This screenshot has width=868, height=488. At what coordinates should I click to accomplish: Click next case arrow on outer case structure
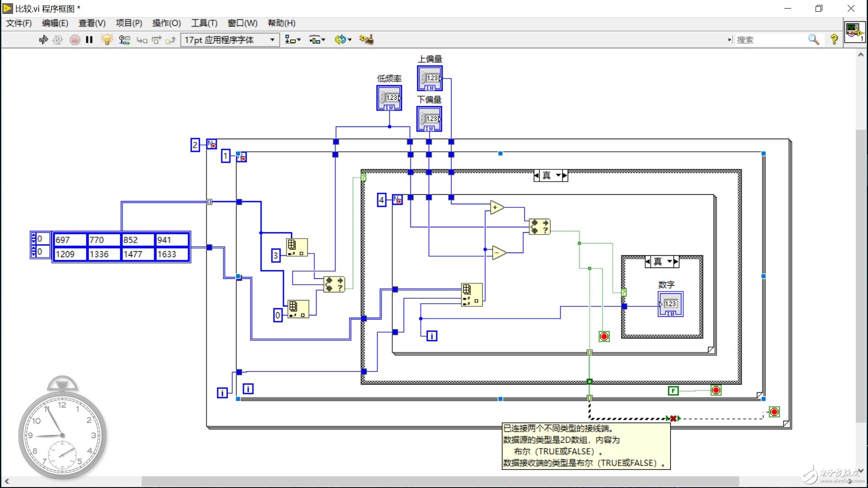[565, 176]
